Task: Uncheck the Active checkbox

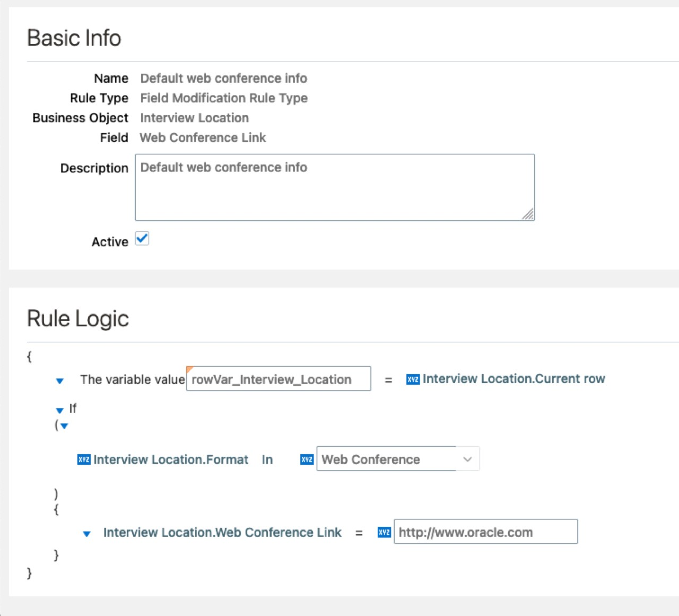Action: pyautogui.click(x=142, y=239)
